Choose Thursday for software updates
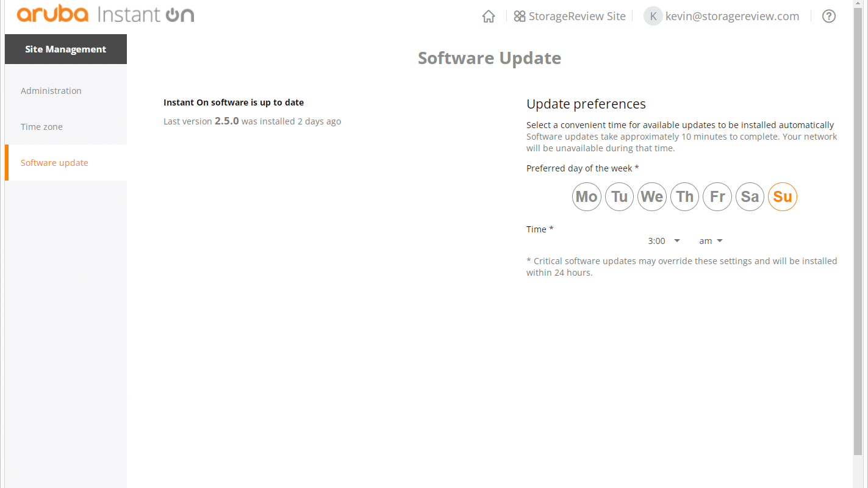The width and height of the screenshot is (868, 488). pyautogui.click(x=684, y=196)
